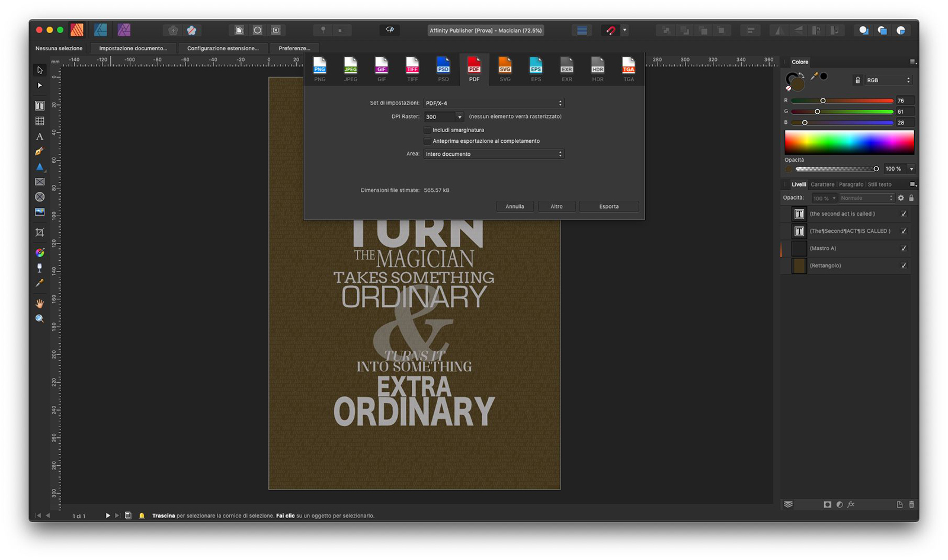The height and width of the screenshot is (560, 948).
Task: Click the preflight eye icon in toolbar
Action: pos(390,30)
